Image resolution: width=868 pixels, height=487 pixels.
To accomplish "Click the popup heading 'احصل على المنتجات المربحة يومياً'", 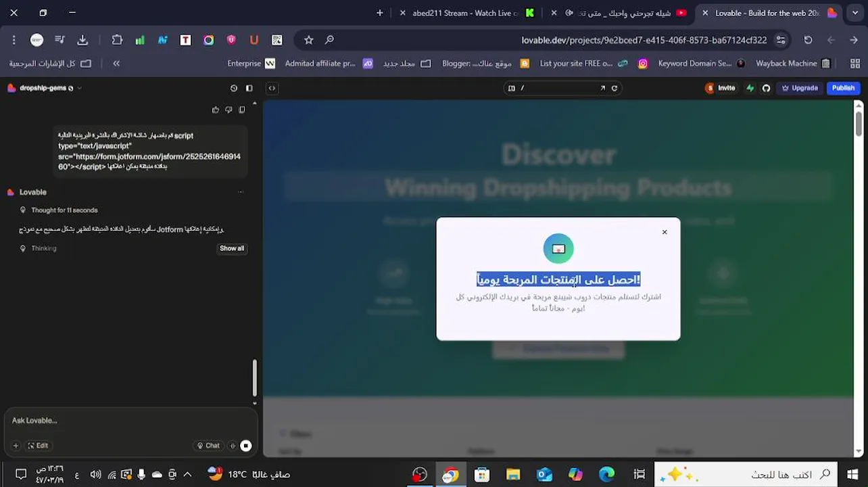I will [x=558, y=279].
